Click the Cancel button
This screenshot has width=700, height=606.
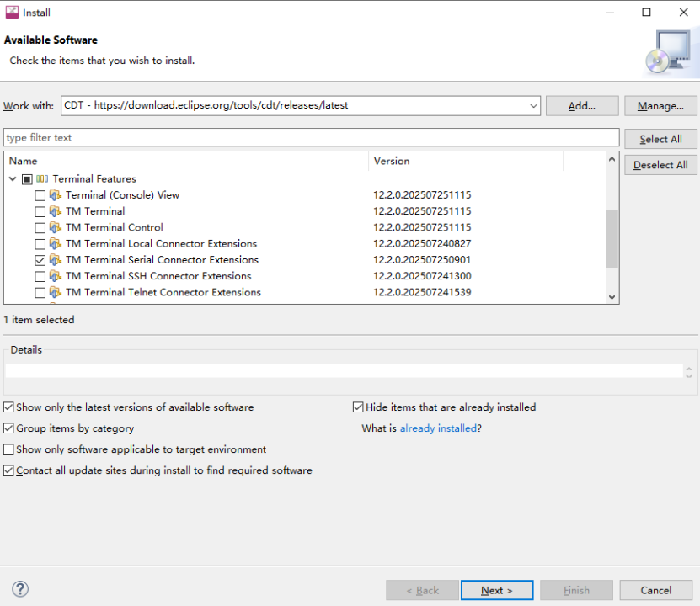click(x=656, y=590)
